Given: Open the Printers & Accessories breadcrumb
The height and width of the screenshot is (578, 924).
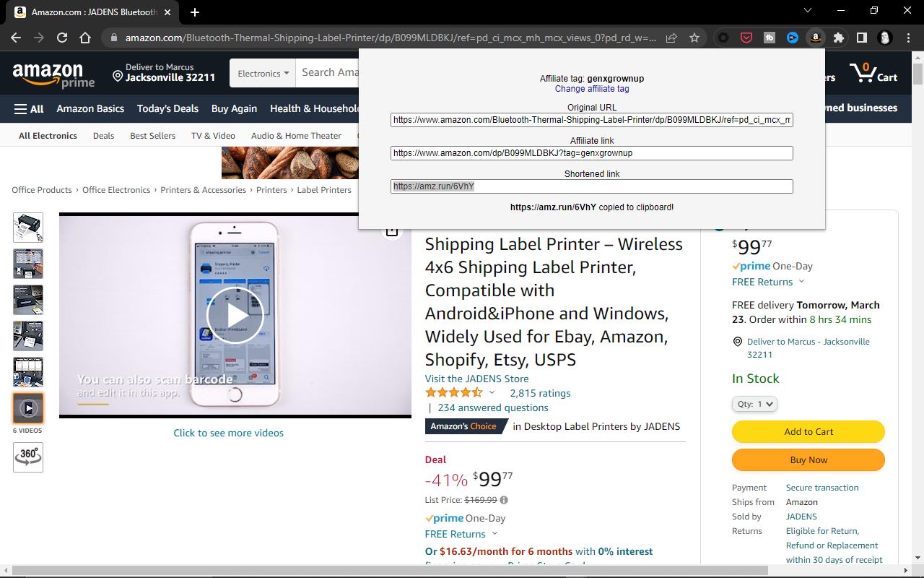Looking at the screenshot, I should [x=204, y=190].
